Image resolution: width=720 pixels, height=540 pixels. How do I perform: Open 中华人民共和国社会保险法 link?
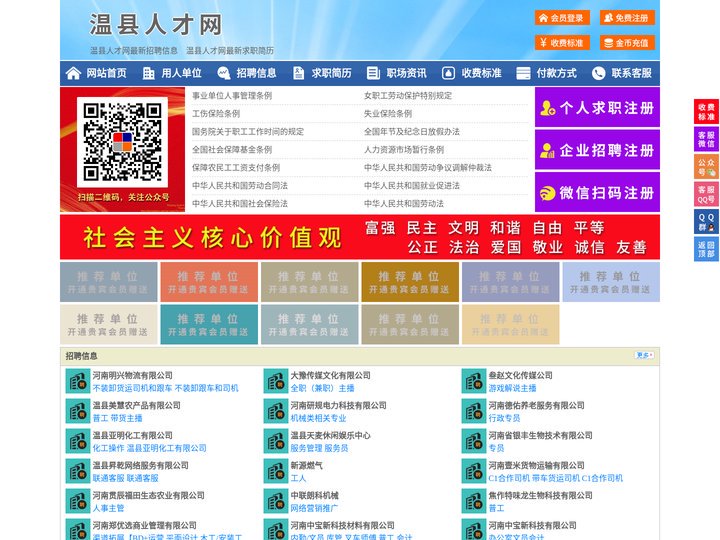[x=240, y=203]
